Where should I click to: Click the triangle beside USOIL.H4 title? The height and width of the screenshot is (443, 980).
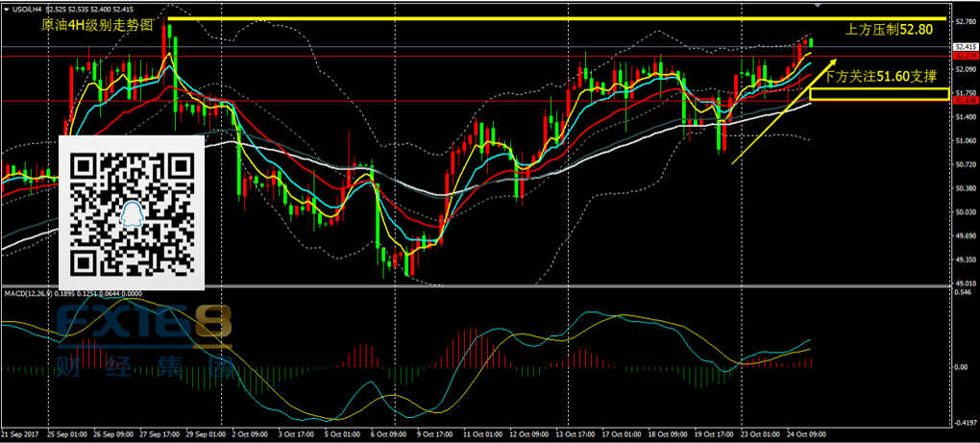click(5, 9)
